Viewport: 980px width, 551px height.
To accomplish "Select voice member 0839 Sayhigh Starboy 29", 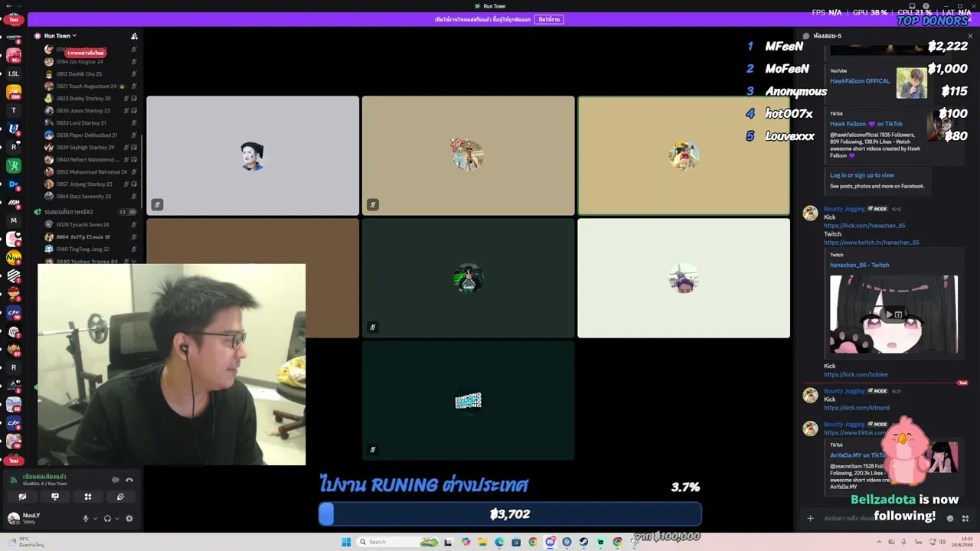I will pos(90,148).
